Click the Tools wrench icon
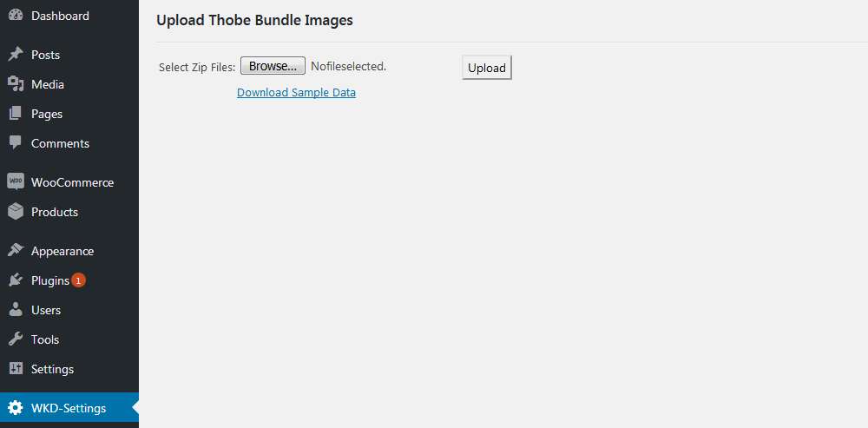This screenshot has height=428, width=868. pos(16,339)
